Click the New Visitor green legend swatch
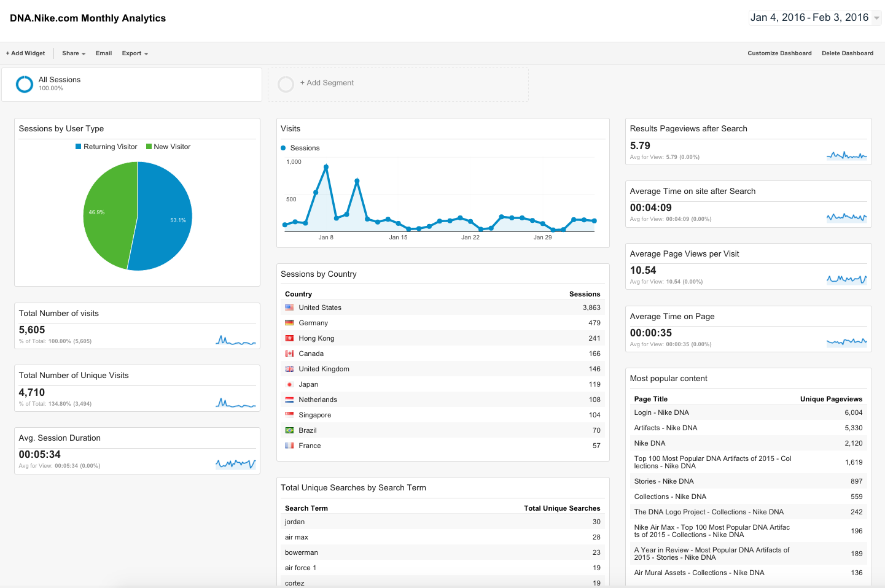This screenshot has width=885, height=588. [x=149, y=147]
